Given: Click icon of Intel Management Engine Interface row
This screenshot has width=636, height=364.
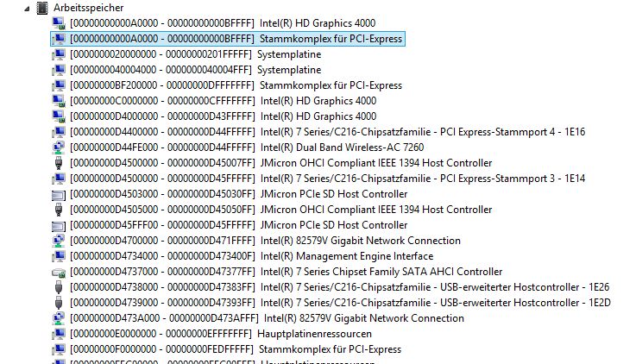Looking at the screenshot, I should 59,256.
